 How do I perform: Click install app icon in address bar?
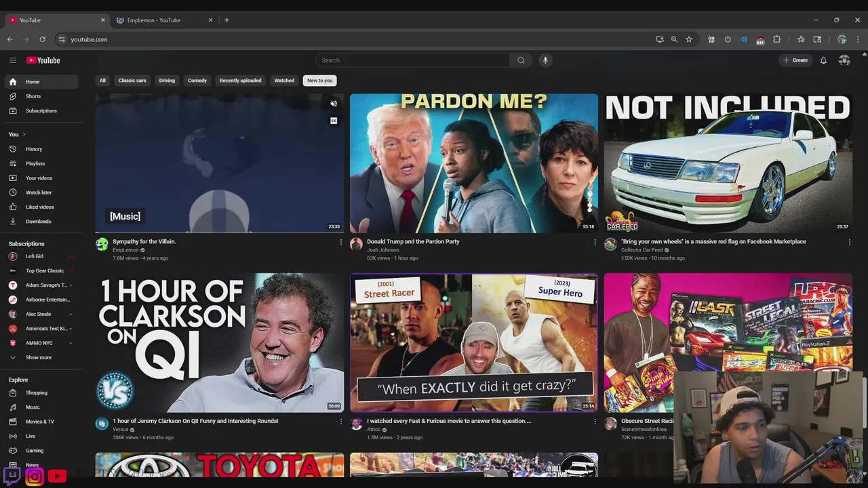[660, 39]
